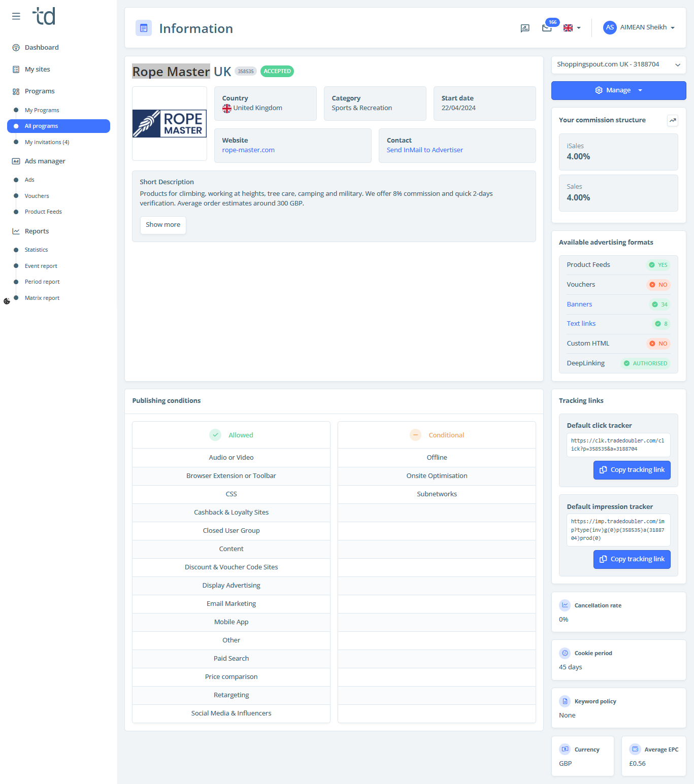Open commission structure chart icon
The image size is (694, 784).
pos(673,120)
